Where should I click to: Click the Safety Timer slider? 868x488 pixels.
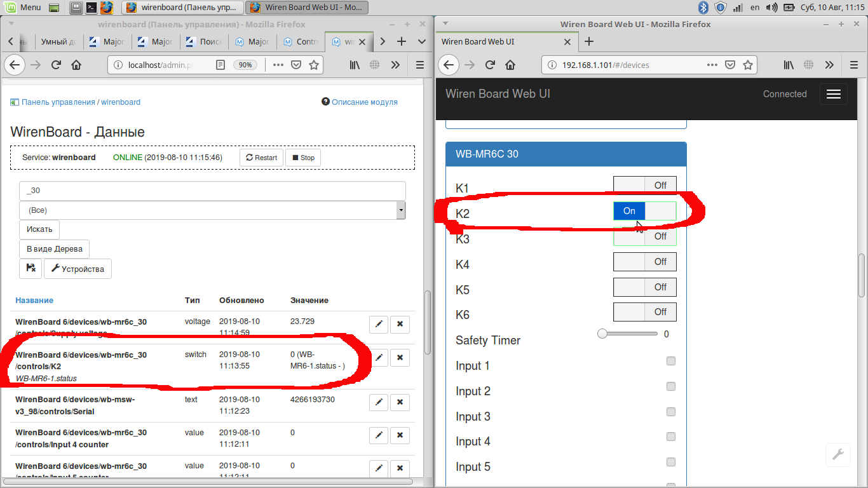628,334
